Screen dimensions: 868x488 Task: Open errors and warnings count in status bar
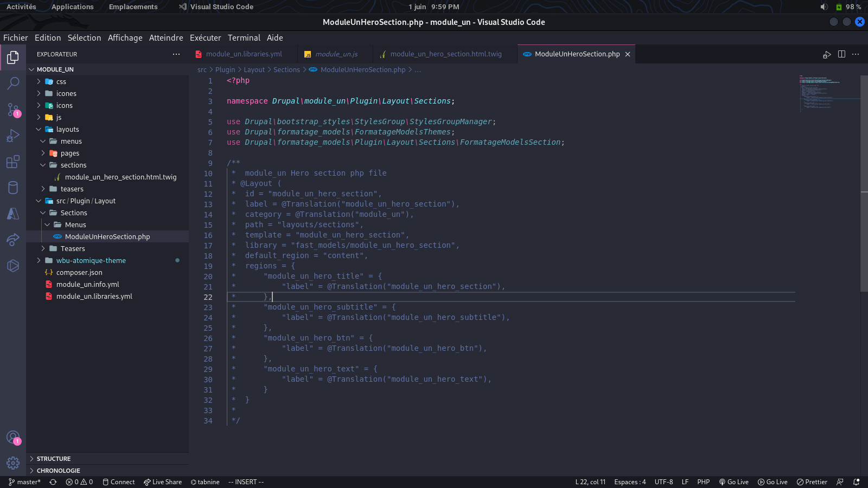[x=79, y=482]
